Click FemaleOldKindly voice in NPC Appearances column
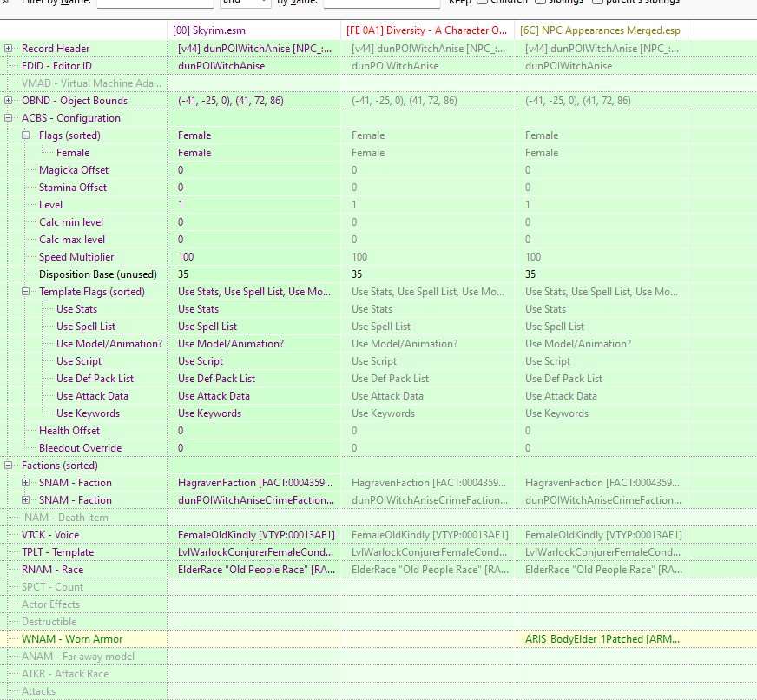The height and width of the screenshot is (700, 757). [x=601, y=535]
